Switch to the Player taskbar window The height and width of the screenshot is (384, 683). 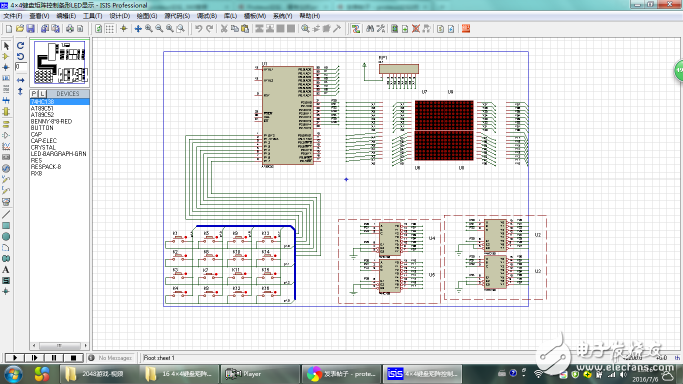260,374
